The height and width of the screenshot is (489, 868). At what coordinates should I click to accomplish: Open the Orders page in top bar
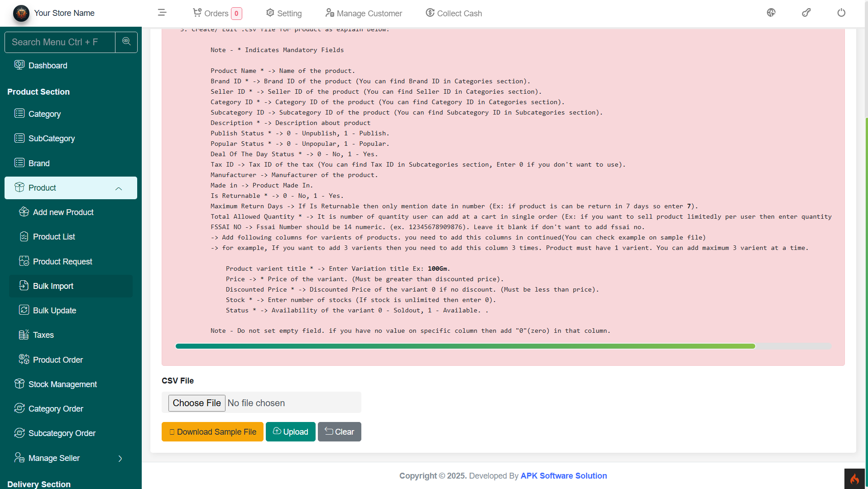(x=217, y=14)
